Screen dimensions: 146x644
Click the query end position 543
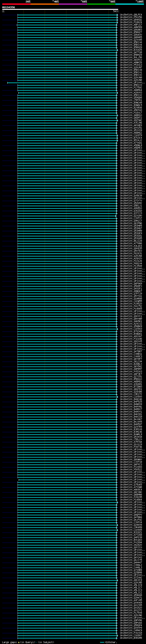[115, 11]
